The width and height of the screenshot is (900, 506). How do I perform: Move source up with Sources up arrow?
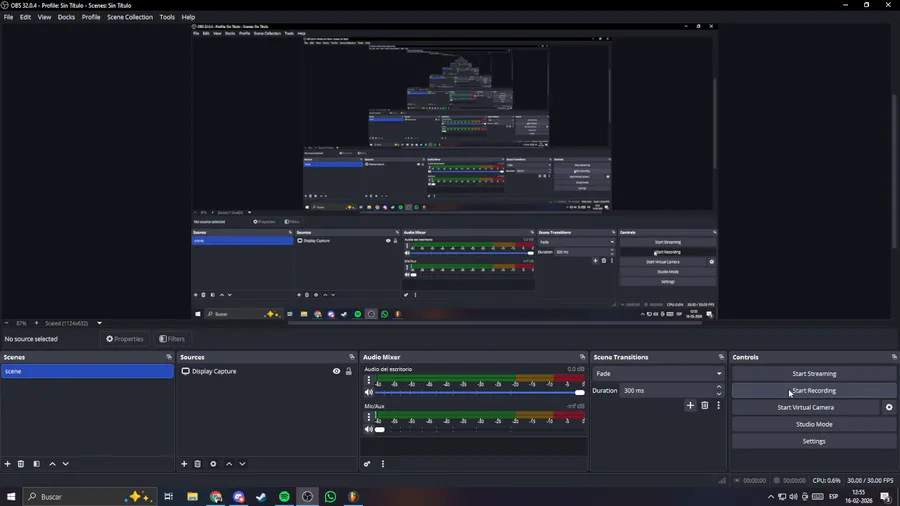[x=229, y=464]
